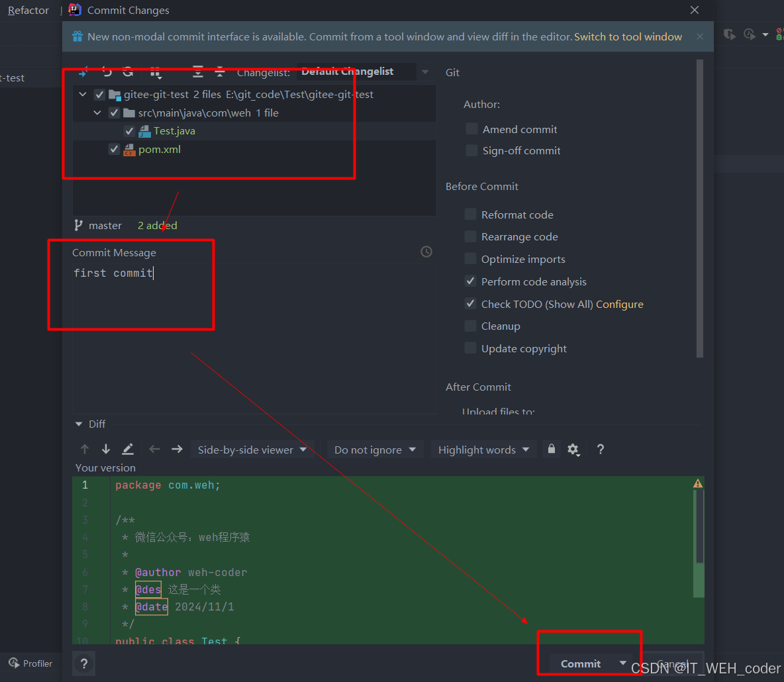Disable the Check TODO checkbox
The image size is (784, 682).
tap(470, 303)
